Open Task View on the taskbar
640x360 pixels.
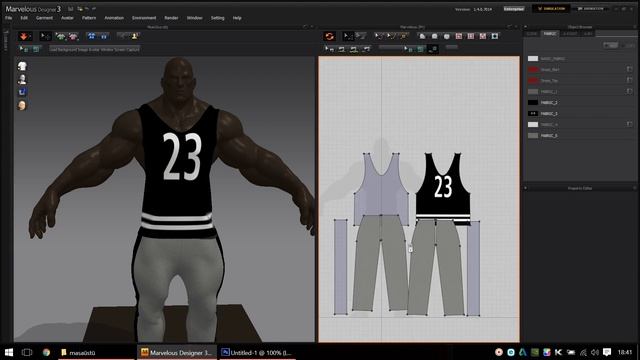tap(27, 352)
